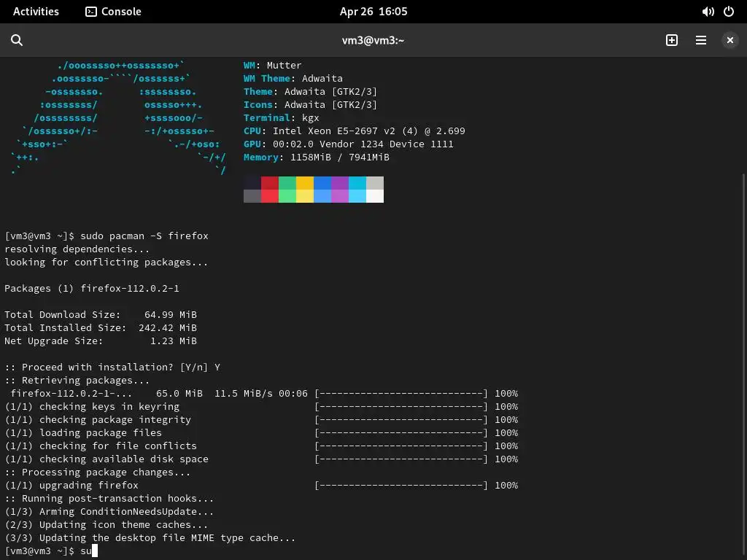Open the Console app menu in top bar
This screenshot has width=747, height=560.
(x=113, y=12)
